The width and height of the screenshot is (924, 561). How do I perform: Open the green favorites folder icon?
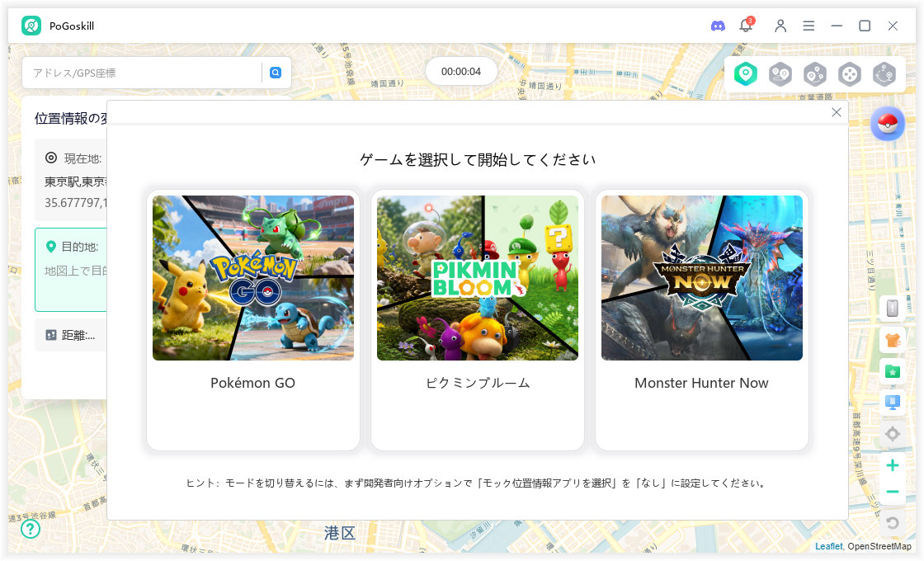point(893,371)
